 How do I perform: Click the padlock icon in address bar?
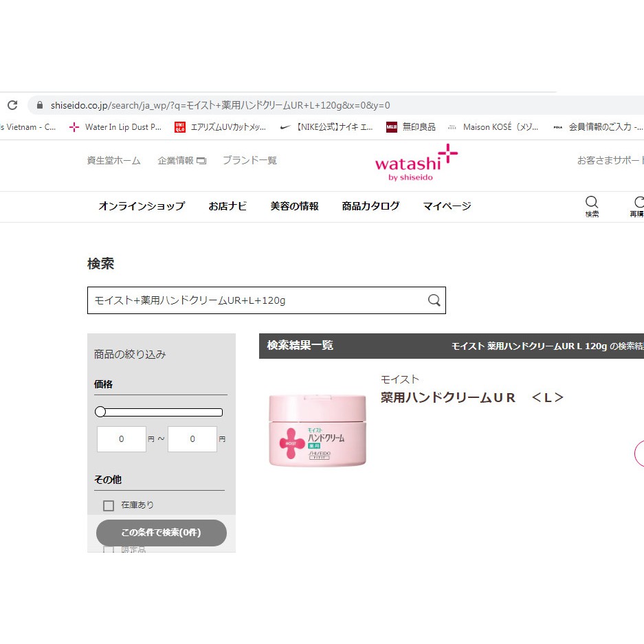pyautogui.click(x=39, y=105)
